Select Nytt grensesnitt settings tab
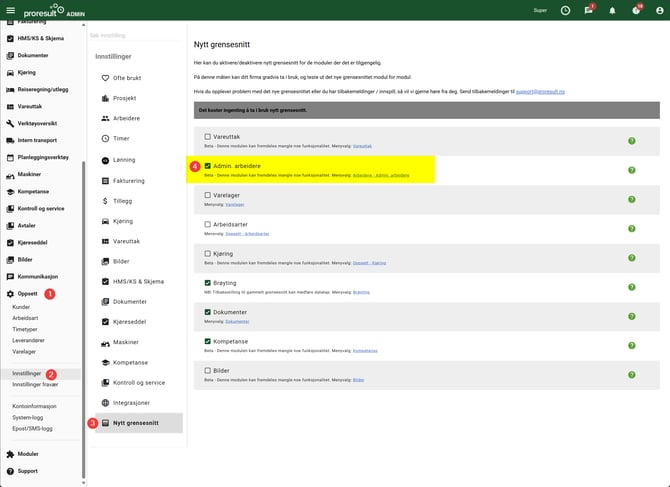The image size is (670, 487). click(x=135, y=423)
